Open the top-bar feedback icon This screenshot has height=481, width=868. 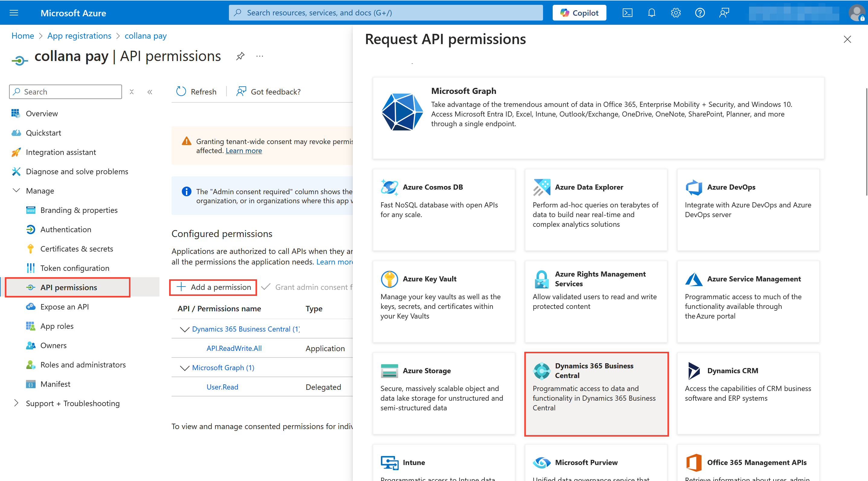pyautogui.click(x=724, y=13)
